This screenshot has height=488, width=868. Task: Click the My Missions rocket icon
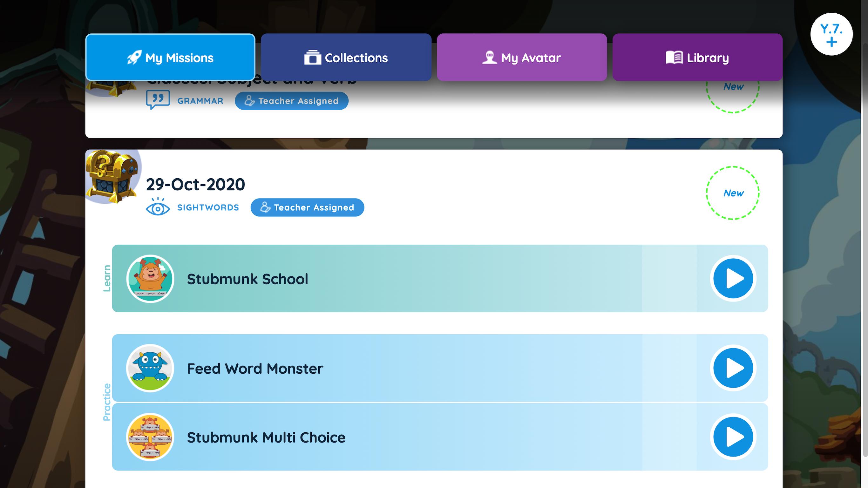(133, 57)
